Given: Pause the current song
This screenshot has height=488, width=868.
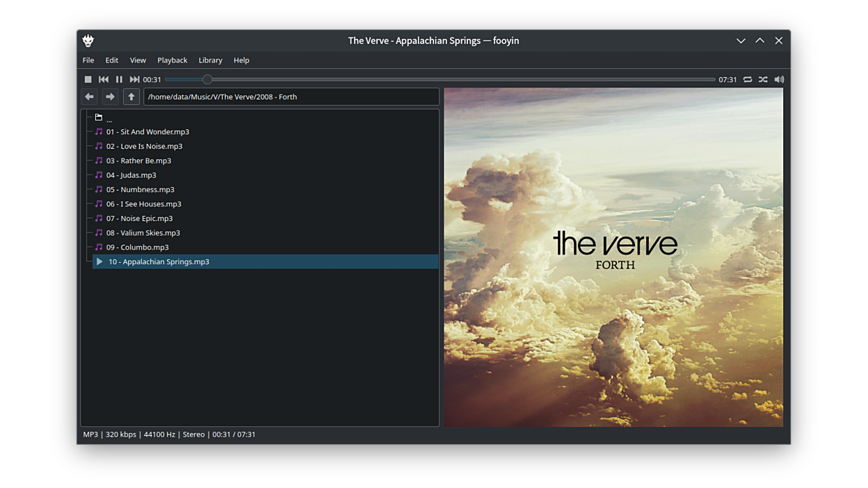Looking at the screenshot, I should 119,80.
